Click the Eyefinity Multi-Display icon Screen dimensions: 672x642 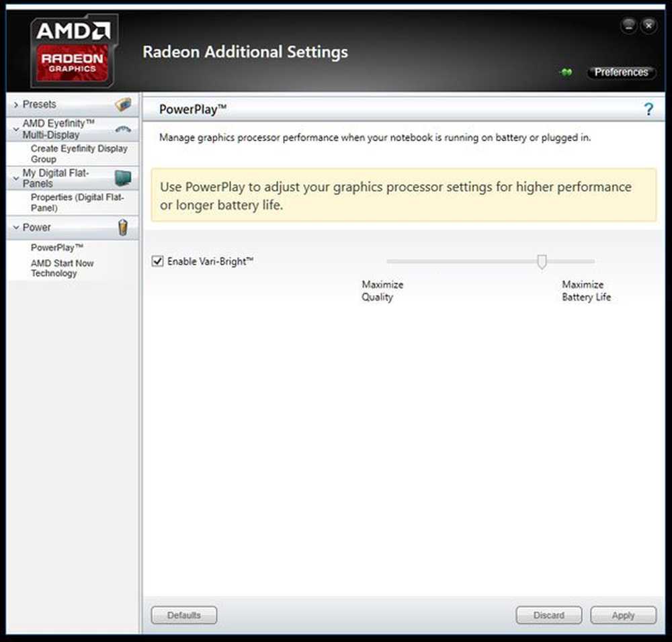click(x=124, y=129)
